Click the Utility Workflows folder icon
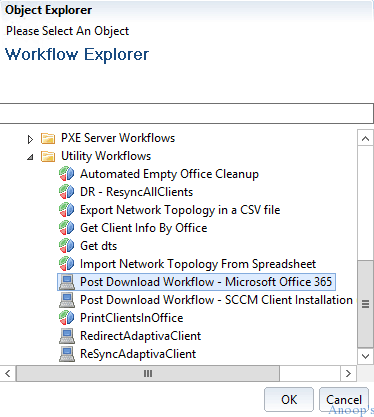 [x=48, y=156]
